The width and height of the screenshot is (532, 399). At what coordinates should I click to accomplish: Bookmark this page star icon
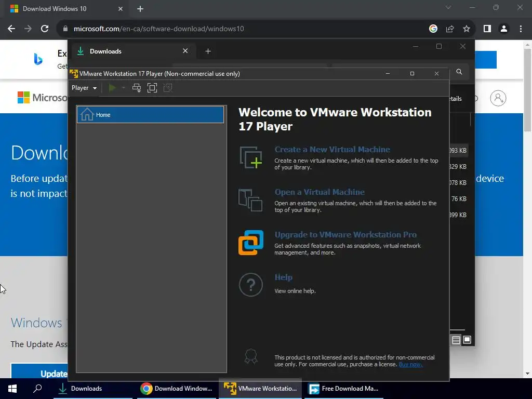click(x=467, y=29)
